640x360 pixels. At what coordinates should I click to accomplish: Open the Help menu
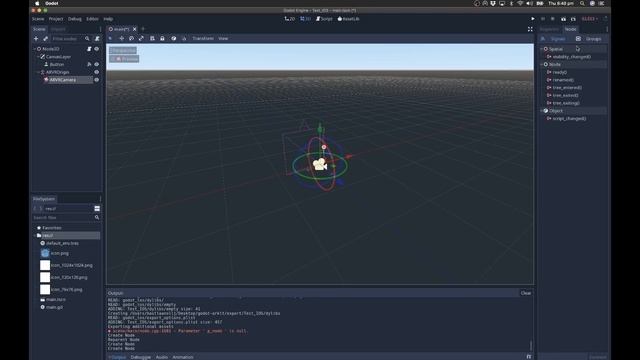108,19
